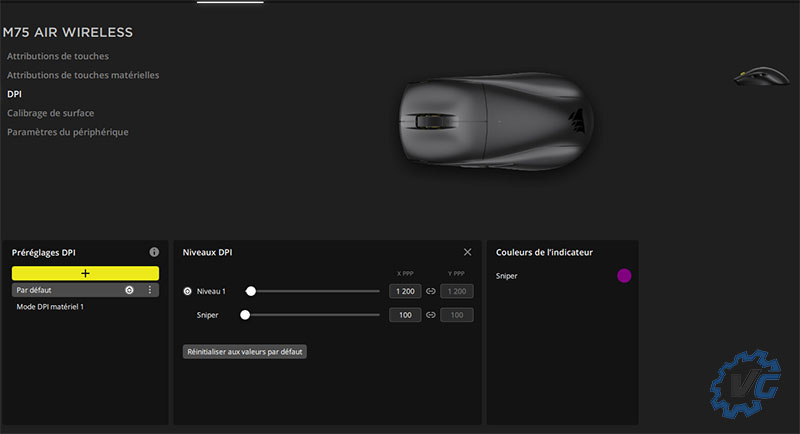Click the Sniper DPI slider handle

point(245,315)
